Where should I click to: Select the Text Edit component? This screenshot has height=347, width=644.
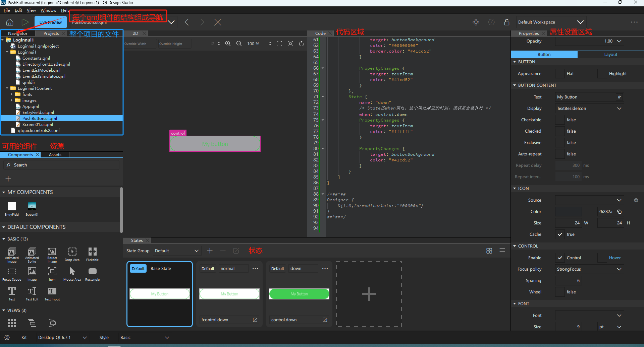tap(32, 294)
